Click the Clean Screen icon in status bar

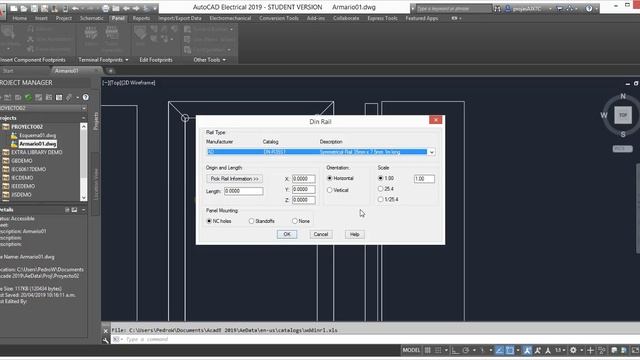pyautogui.click(x=635, y=350)
